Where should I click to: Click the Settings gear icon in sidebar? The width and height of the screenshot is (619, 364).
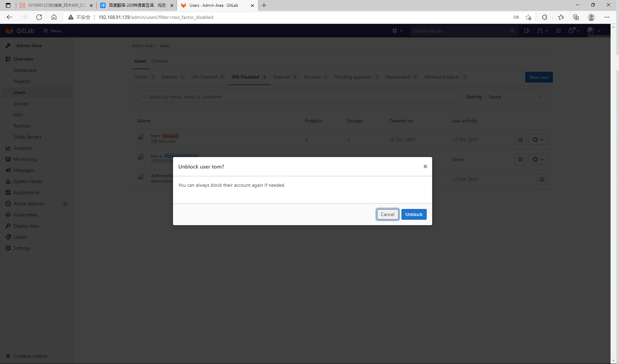tap(8, 248)
